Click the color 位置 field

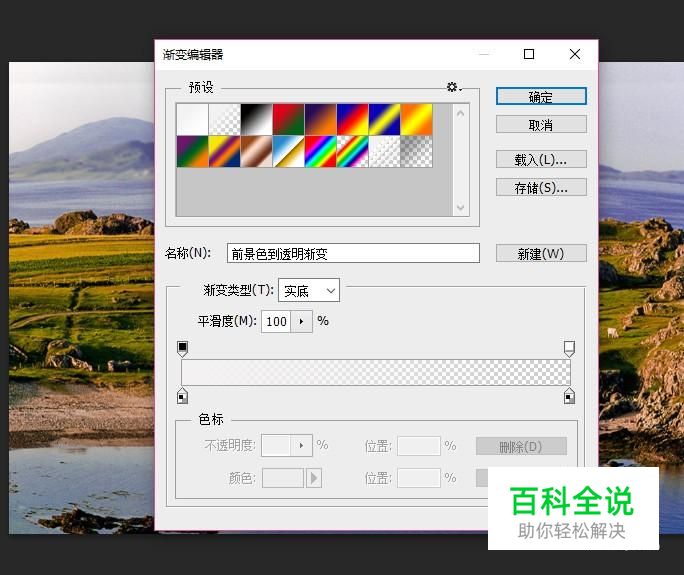419,478
